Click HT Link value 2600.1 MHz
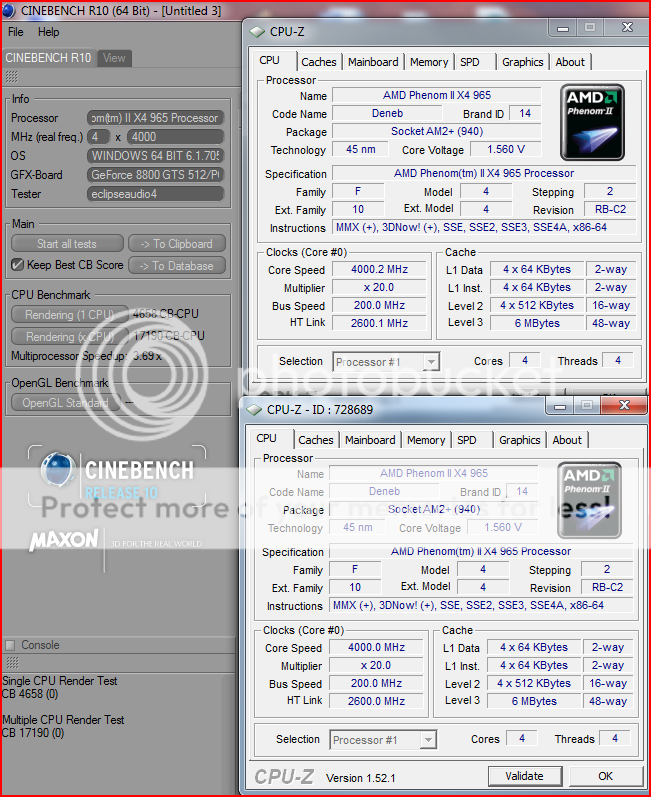Viewport: 651px width, 797px height. click(380, 323)
